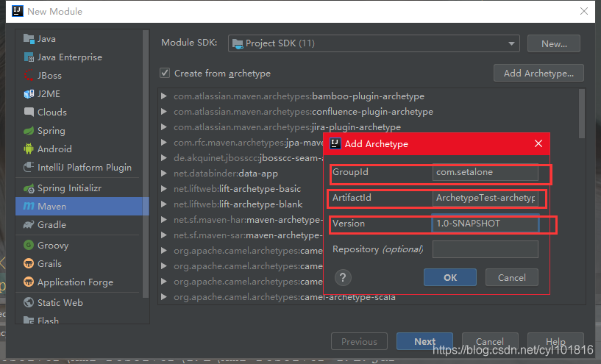Select the net.sf.maven-sar archetype row
The width and height of the screenshot is (601, 364).
249,235
